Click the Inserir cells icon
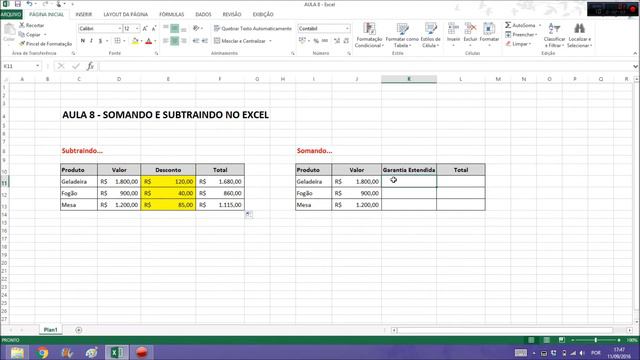Screen dimensions: 640x360 453,29
